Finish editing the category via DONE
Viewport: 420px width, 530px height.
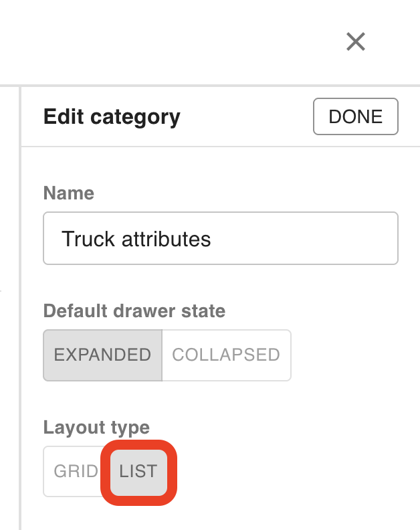[x=355, y=116]
